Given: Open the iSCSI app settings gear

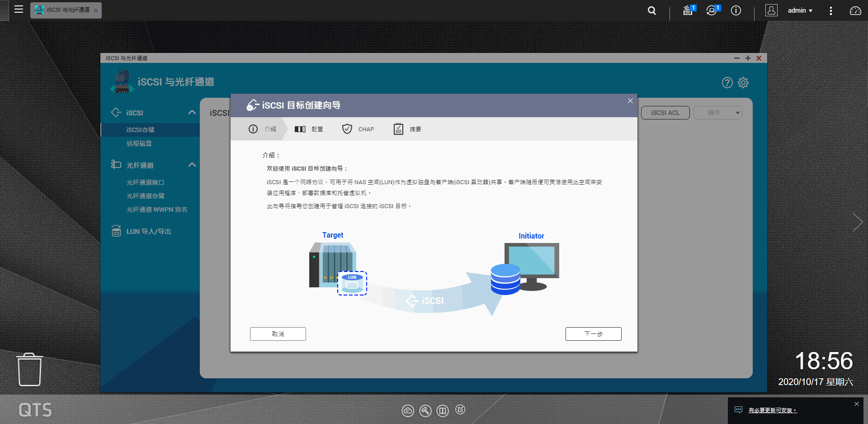Looking at the screenshot, I should click(743, 82).
